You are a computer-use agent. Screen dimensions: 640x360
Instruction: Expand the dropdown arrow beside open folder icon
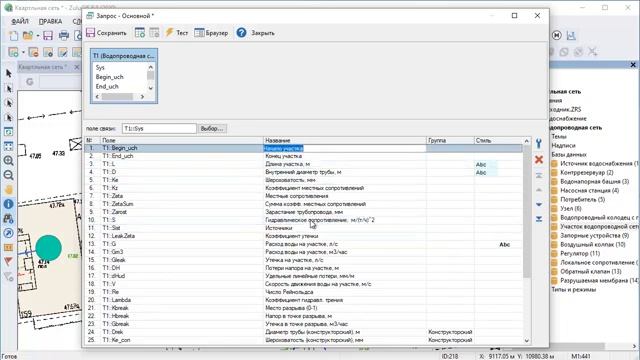tap(38, 36)
